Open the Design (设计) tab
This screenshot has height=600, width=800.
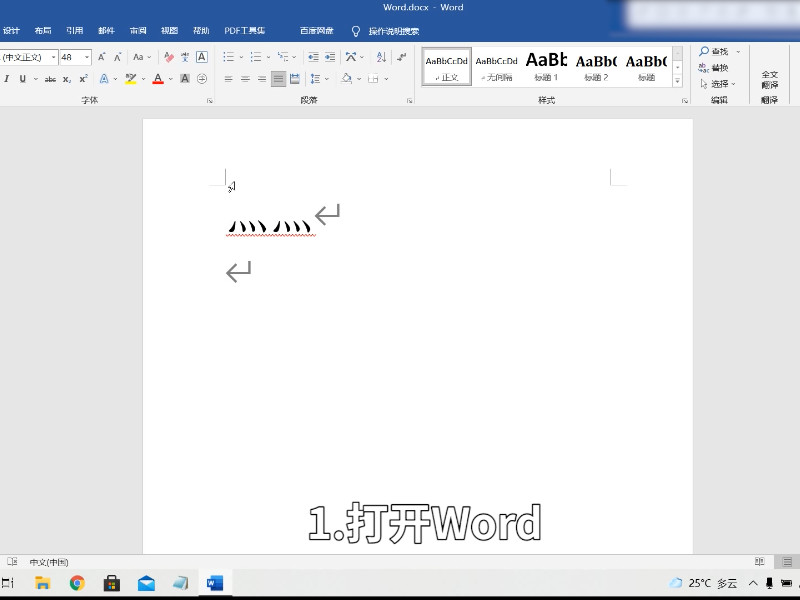11,31
